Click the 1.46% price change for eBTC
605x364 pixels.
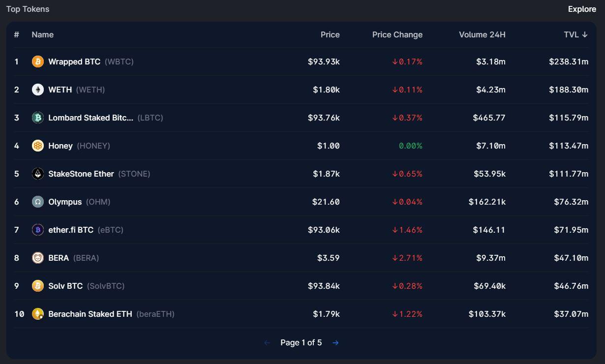tap(407, 230)
